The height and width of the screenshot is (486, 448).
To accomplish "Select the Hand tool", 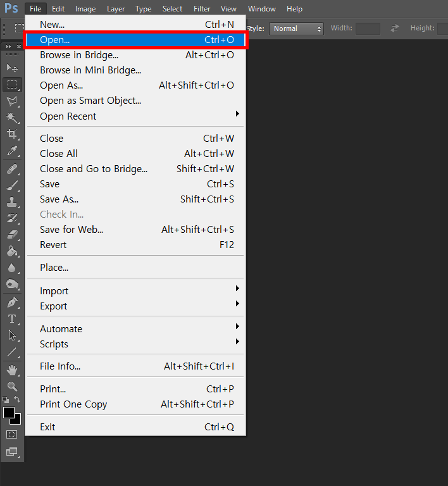I will pyautogui.click(x=12, y=370).
